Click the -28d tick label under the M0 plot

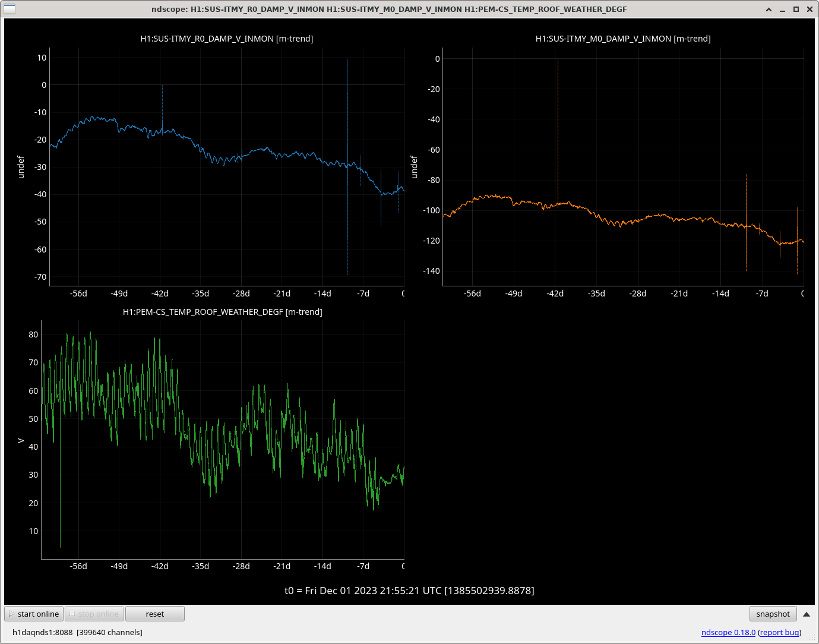638,293
